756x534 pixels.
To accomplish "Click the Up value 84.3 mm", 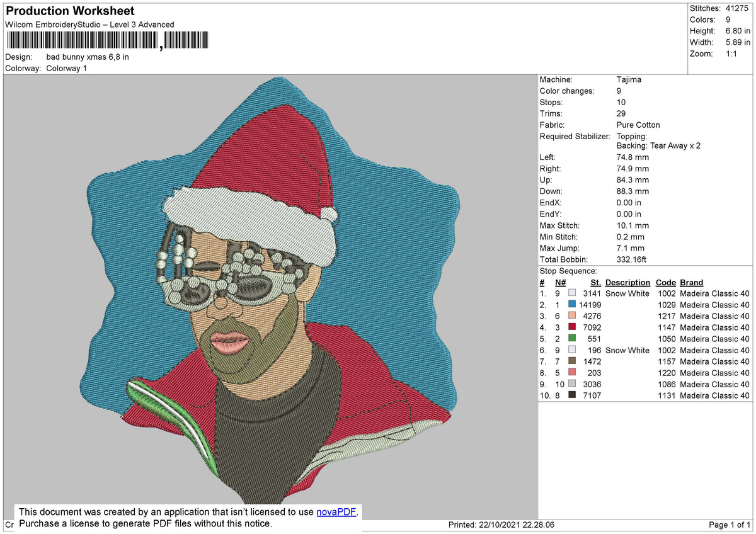I will click(x=633, y=180).
